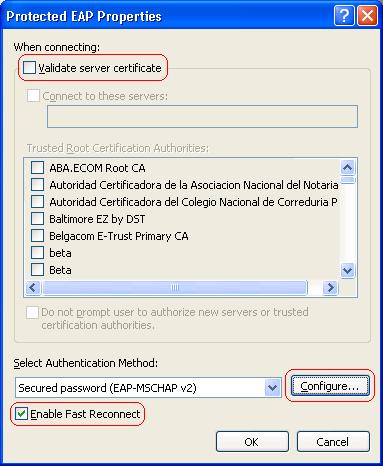Open the authentication method dropdown arrow

click(273, 388)
